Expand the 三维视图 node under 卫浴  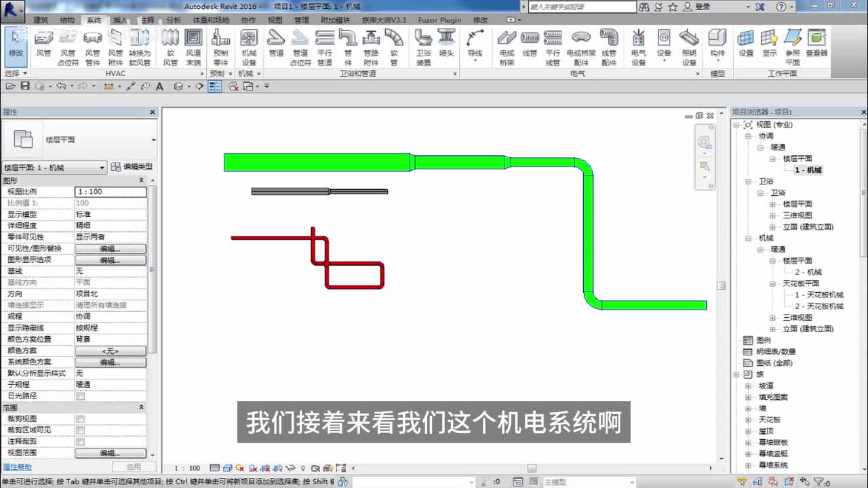(x=772, y=216)
